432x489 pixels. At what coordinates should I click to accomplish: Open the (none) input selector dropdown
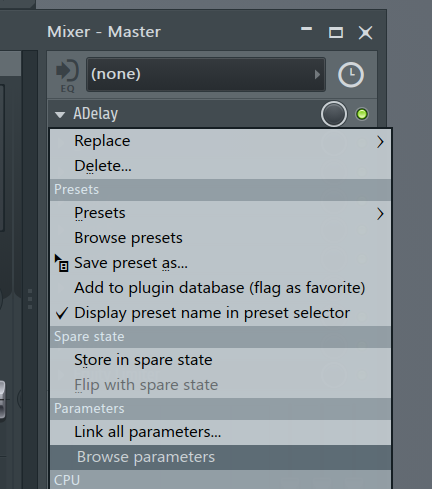tap(206, 74)
